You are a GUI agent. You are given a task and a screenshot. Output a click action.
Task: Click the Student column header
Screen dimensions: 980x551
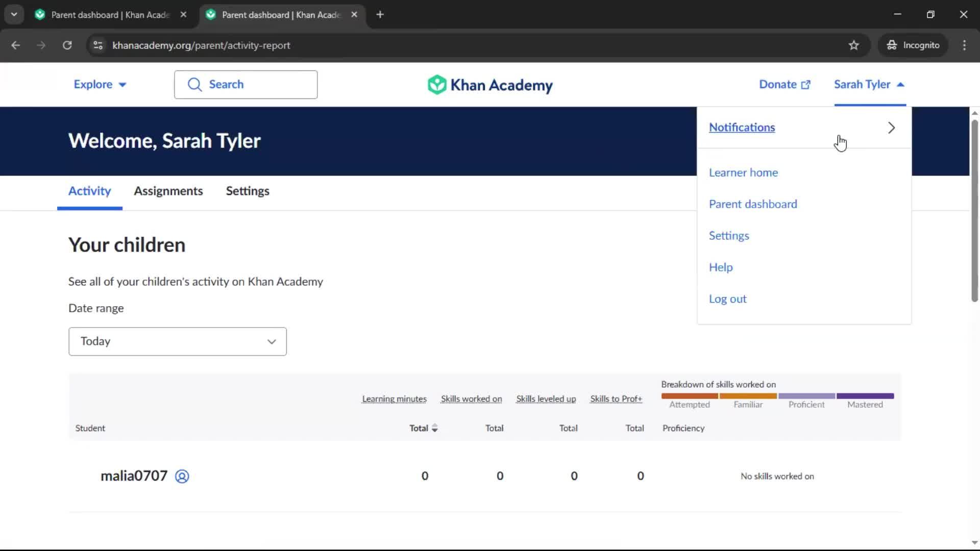(x=90, y=429)
